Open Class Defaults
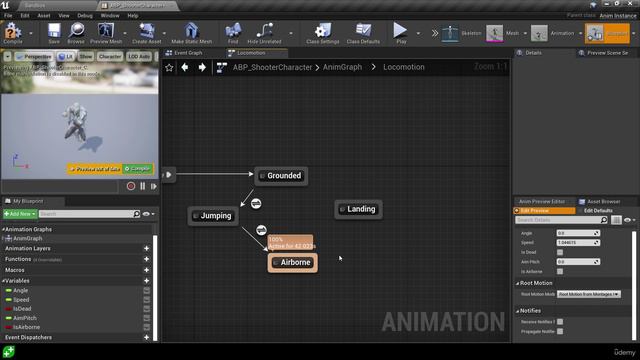The height and width of the screenshot is (360, 640). [363, 33]
